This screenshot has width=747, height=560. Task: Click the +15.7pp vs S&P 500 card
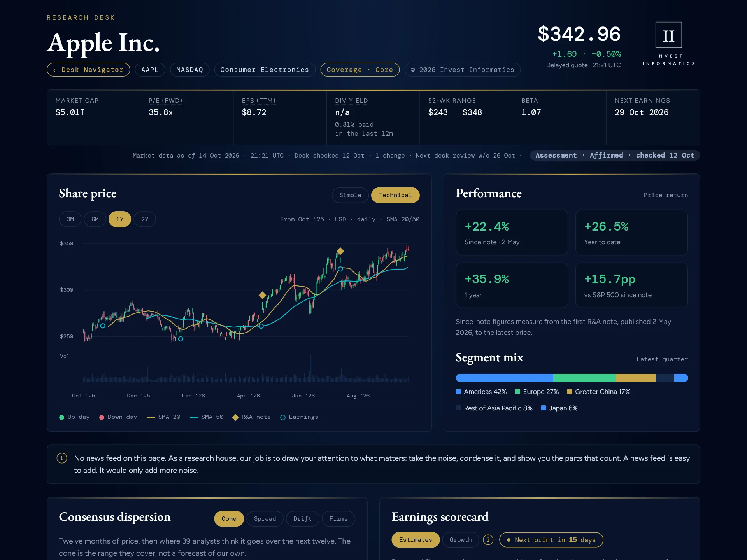[631, 285]
